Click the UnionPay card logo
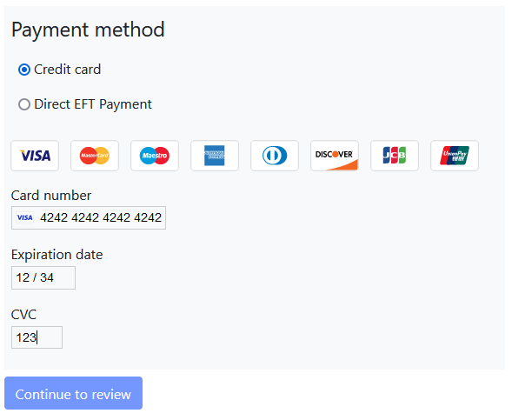This screenshot has width=512, height=420. 455,156
